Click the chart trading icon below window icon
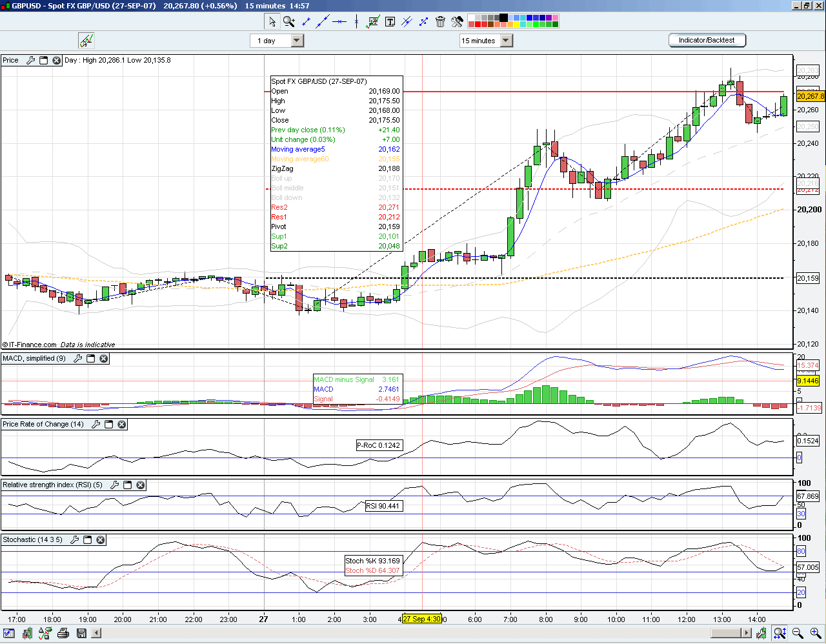Image resolution: width=826 pixels, height=644 pixels. pyautogui.click(x=86, y=41)
